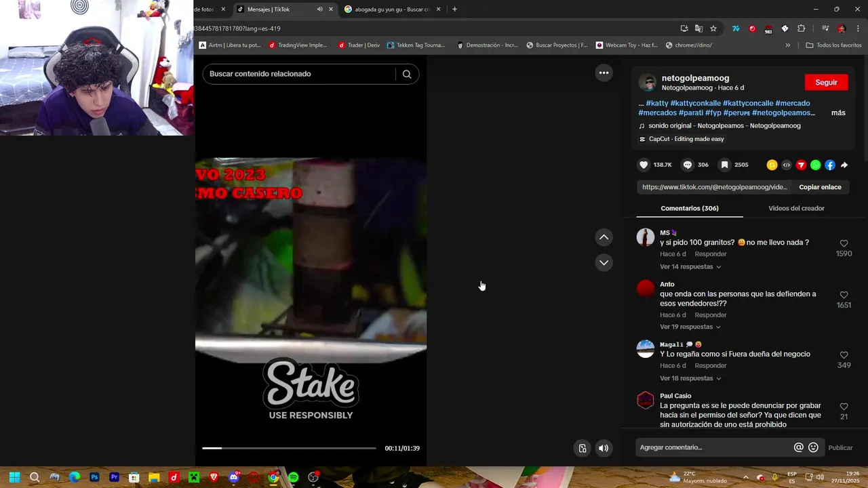Show hidden bookmarks with the » chevron
The image size is (868, 488).
pos(787,45)
